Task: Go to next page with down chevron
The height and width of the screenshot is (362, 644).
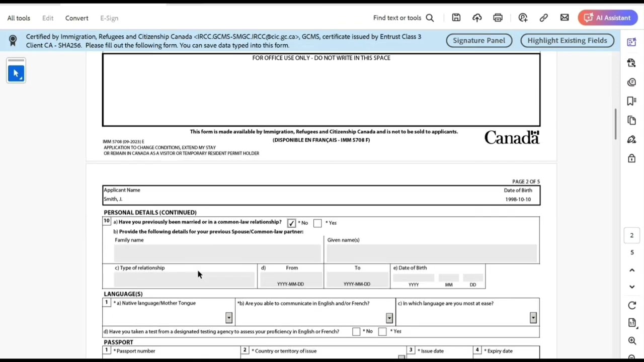Action: (632, 287)
